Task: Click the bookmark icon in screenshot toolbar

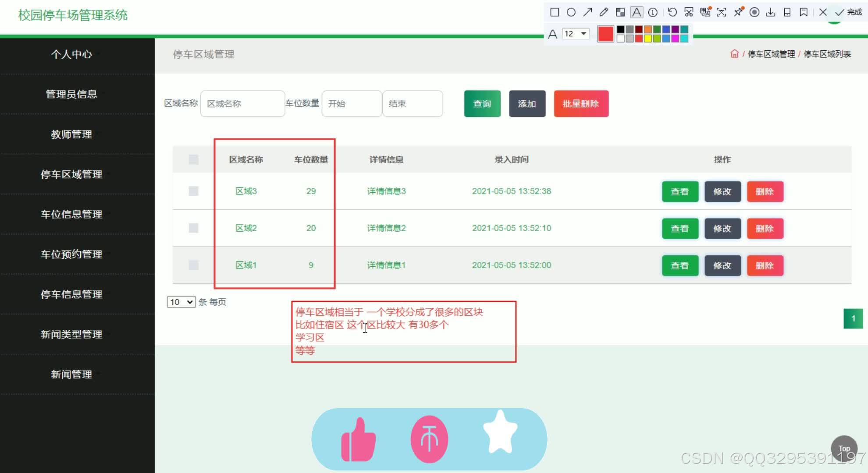Action: [804, 12]
